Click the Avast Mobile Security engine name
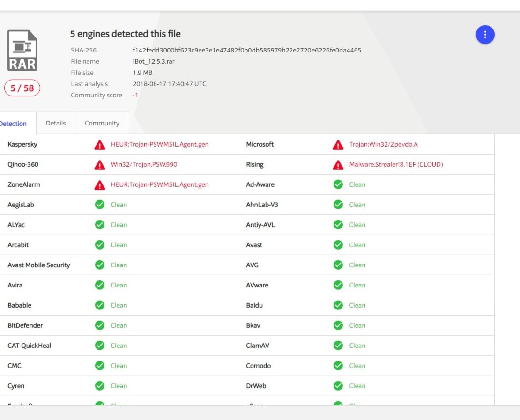 pyautogui.click(x=39, y=265)
